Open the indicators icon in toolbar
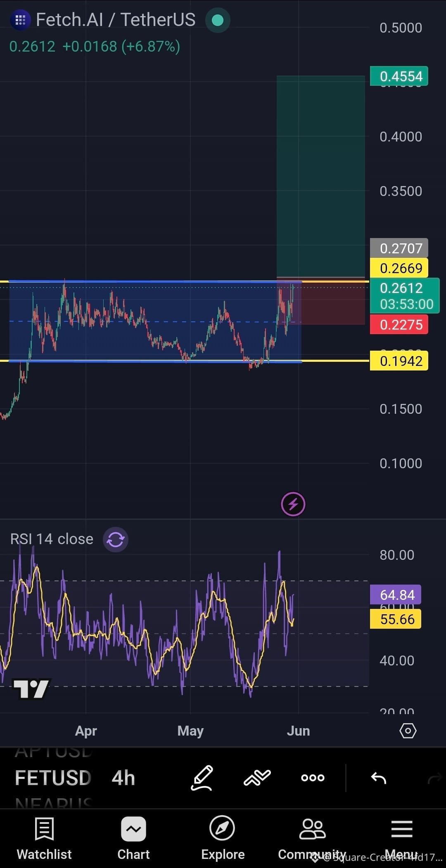 pyautogui.click(x=257, y=778)
